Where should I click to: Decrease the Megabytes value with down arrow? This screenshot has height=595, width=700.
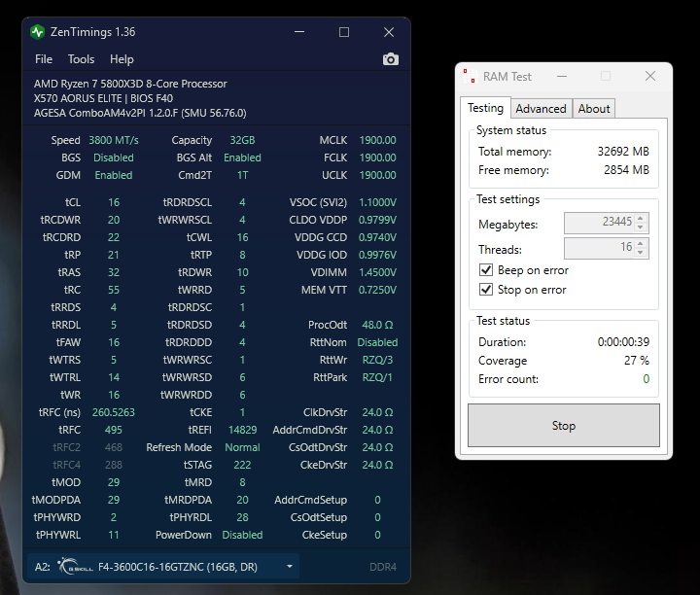click(641, 227)
